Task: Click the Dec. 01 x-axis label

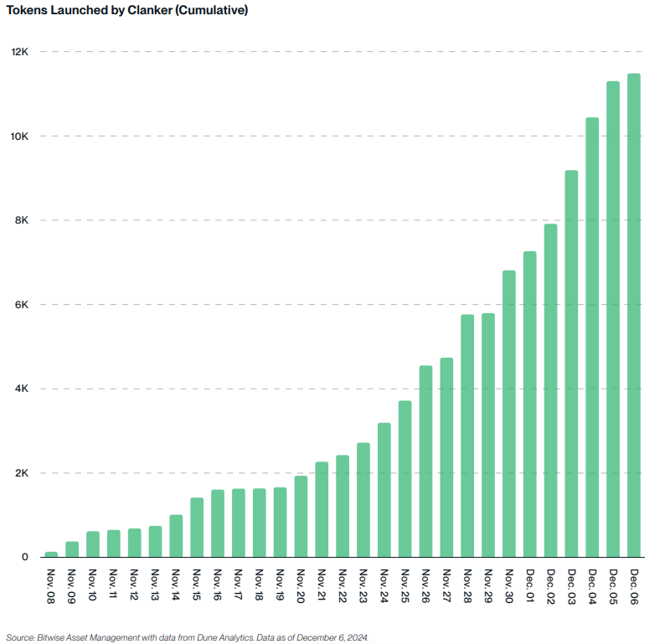Action: [x=530, y=585]
